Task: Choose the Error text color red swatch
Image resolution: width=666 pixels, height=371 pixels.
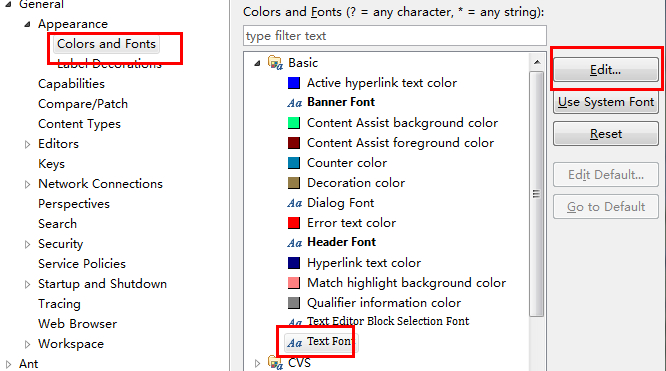Action: 294,223
